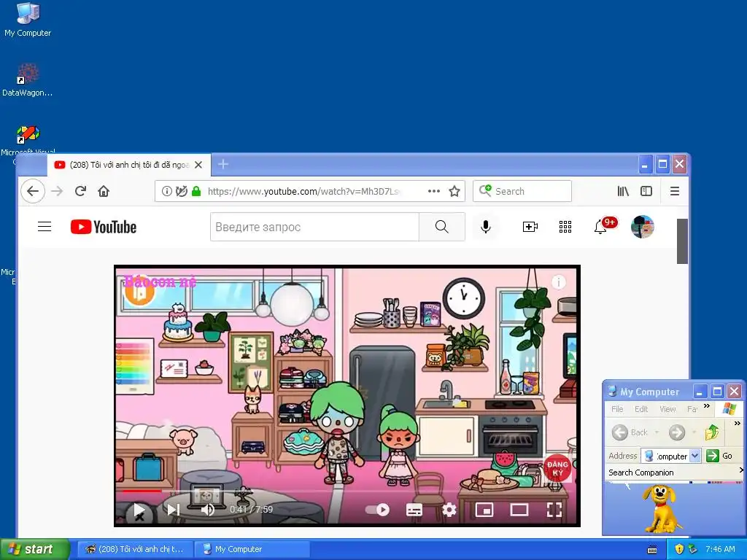Open Windows Start menu

pos(35,549)
